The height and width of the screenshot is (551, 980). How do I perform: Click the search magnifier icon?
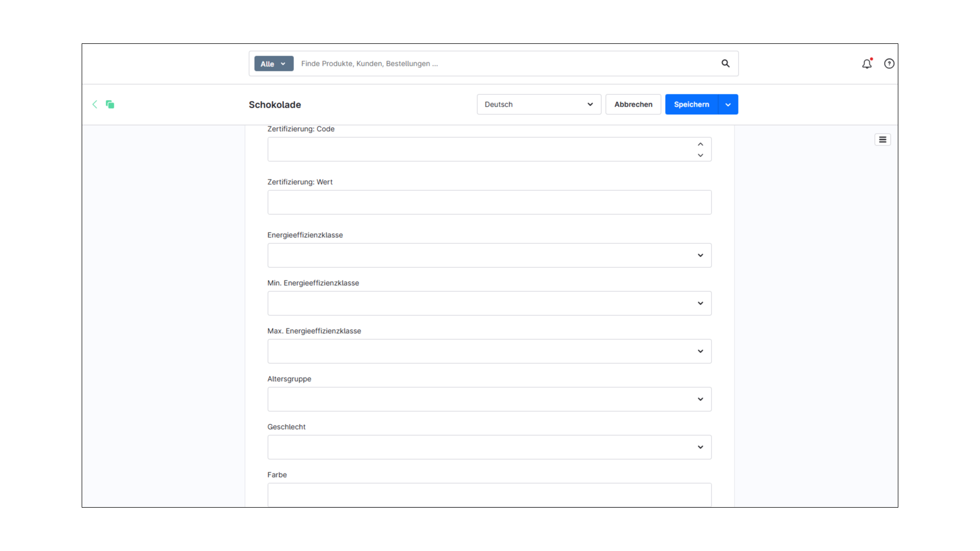725,63
